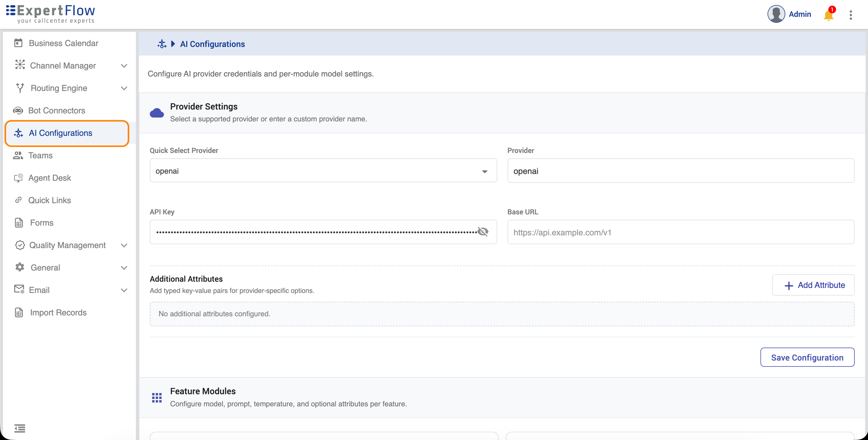
Task: Expand the Channel Manager submenu
Action: pos(124,66)
